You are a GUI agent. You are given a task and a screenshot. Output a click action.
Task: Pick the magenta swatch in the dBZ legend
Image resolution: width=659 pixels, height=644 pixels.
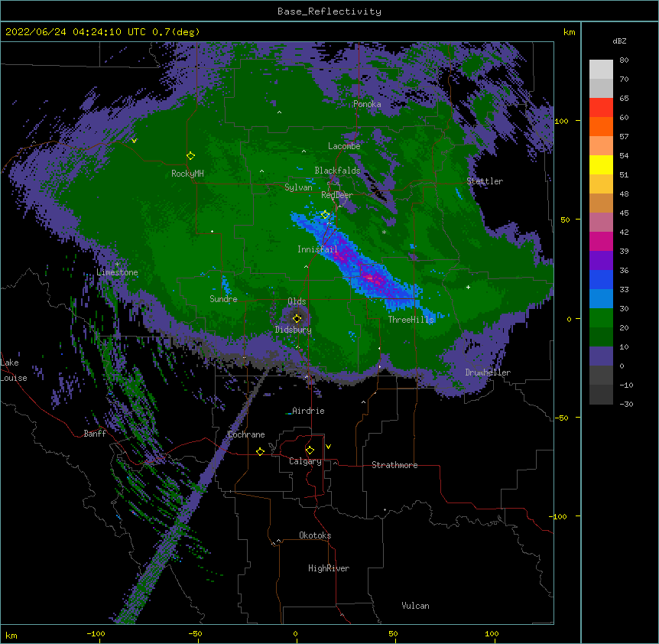pyautogui.click(x=601, y=241)
